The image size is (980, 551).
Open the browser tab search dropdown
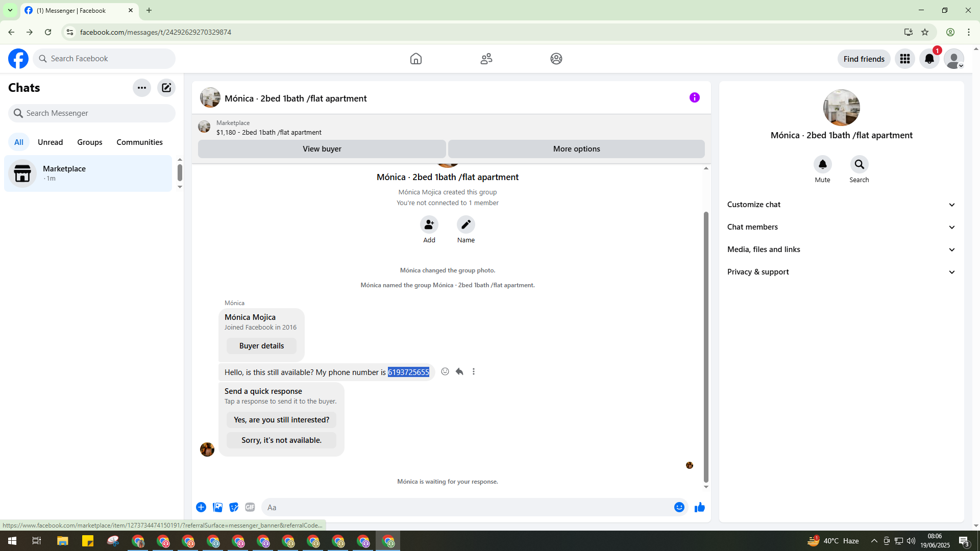[x=10, y=10]
